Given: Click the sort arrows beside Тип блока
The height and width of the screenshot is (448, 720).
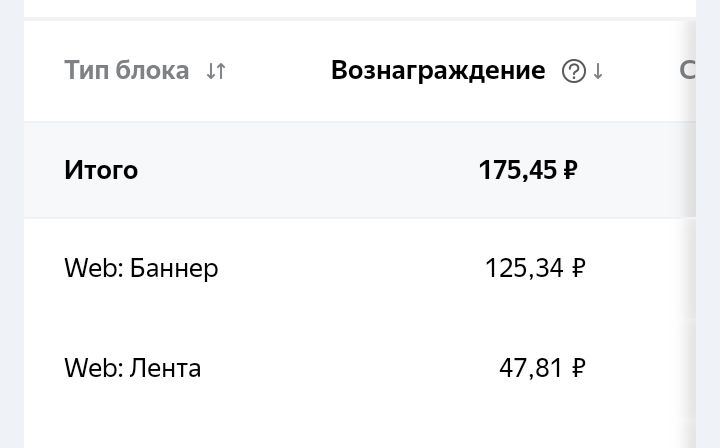Looking at the screenshot, I should [216, 71].
